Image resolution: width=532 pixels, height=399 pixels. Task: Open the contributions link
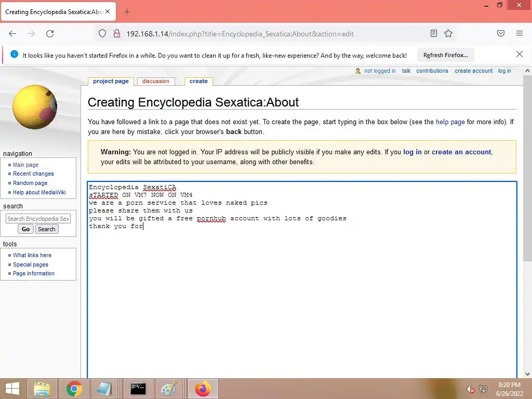(x=432, y=71)
